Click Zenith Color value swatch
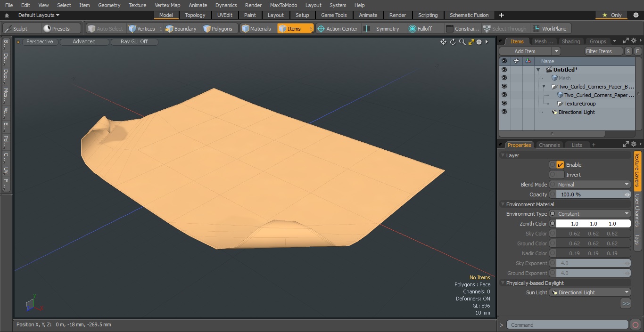Image resolution: width=644 pixels, height=332 pixels. pyautogui.click(x=593, y=224)
